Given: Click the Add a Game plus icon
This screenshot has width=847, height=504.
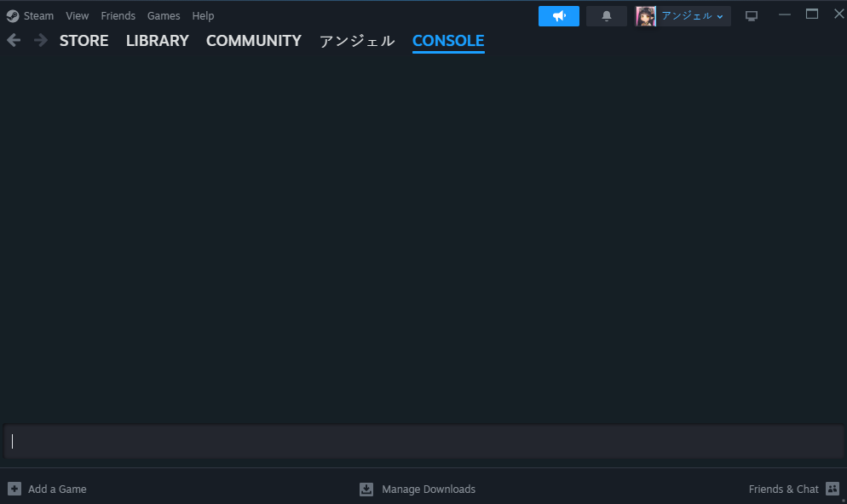Looking at the screenshot, I should tap(14, 489).
